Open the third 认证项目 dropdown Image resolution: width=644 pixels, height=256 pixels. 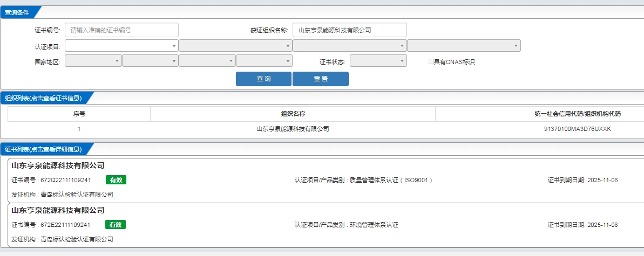pyautogui.click(x=349, y=45)
